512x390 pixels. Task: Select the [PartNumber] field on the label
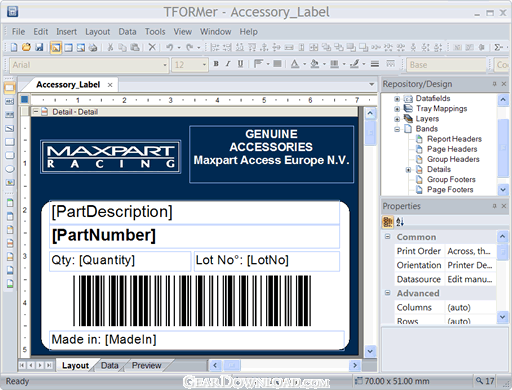[x=195, y=236]
